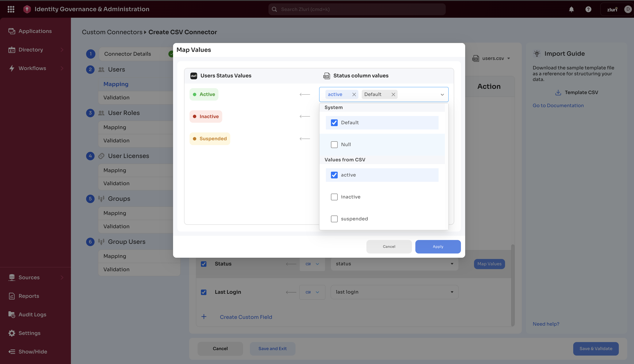The height and width of the screenshot is (364, 634).
Task: Open the help question mark icon
Action: [588, 9]
